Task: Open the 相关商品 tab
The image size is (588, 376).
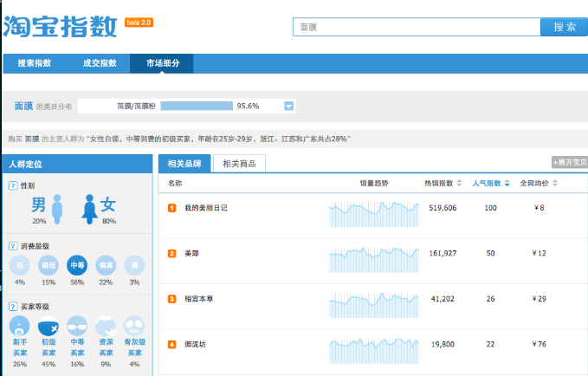Action: tap(239, 164)
